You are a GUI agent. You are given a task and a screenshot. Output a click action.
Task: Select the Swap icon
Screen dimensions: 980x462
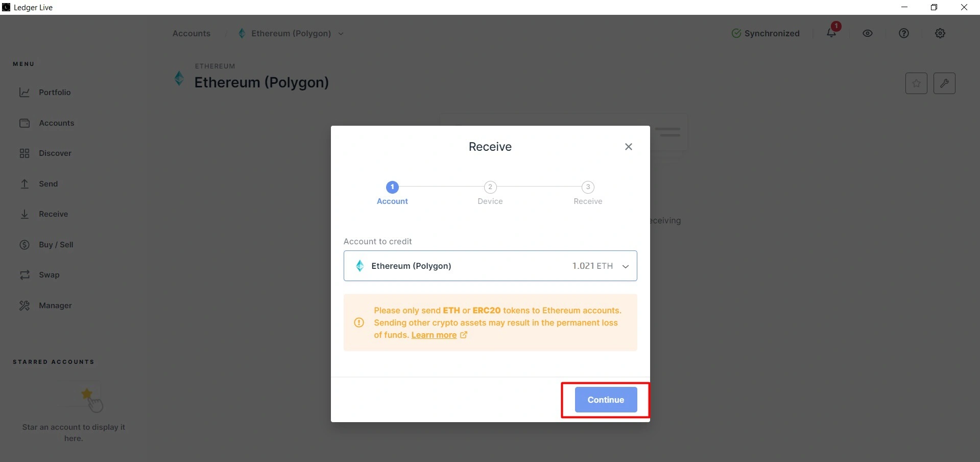tap(25, 275)
